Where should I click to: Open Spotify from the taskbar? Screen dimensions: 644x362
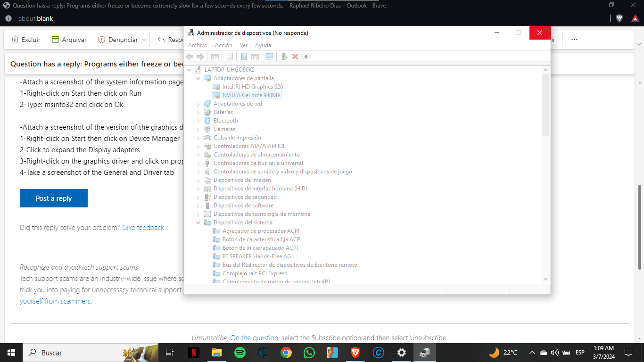[x=239, y=353]
